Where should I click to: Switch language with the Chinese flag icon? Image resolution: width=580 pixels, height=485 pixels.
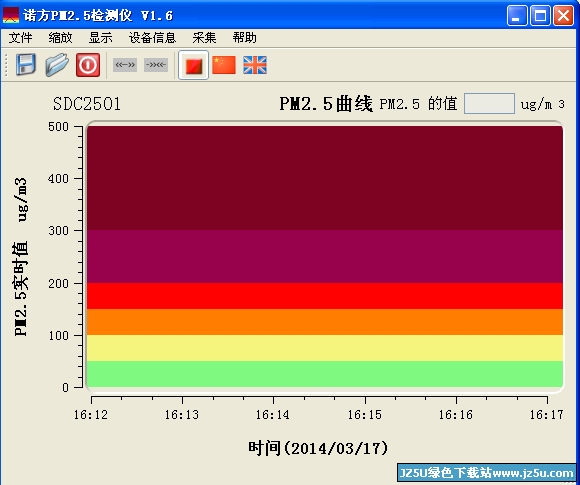pos(224,65)
